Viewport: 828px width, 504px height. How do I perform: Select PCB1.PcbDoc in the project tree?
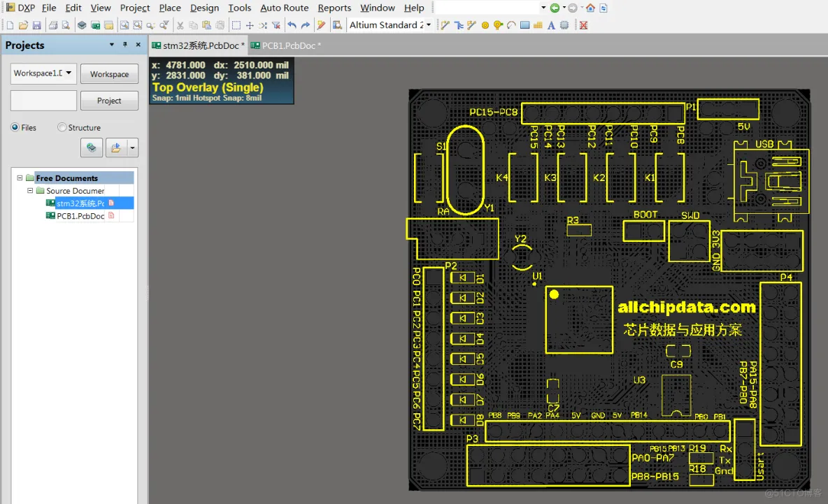[80, 216]
